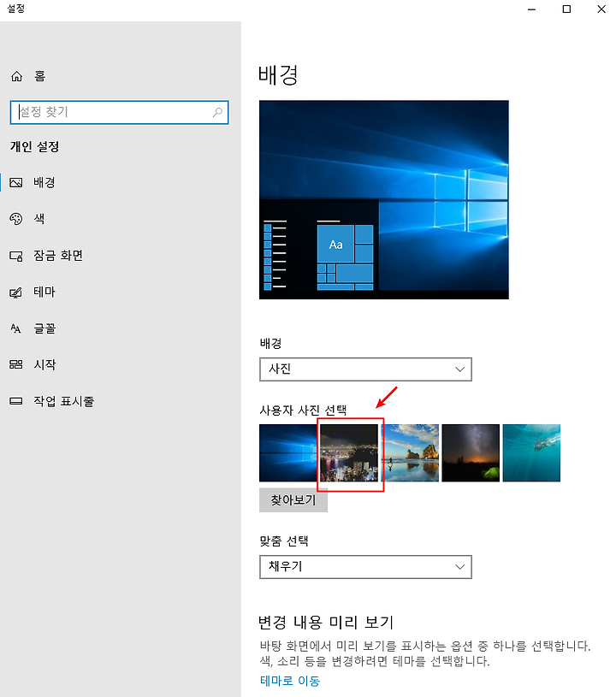Choose the starry night tent wallpaper thumbnail
The width and height of the screenshot is (616, 697).
click(x=471, y=453)
